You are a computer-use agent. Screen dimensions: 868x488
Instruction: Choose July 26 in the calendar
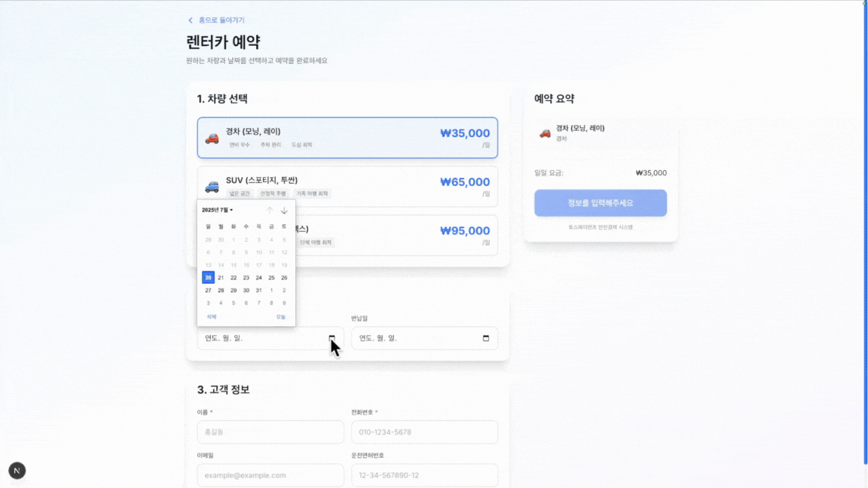pos(284,278)
